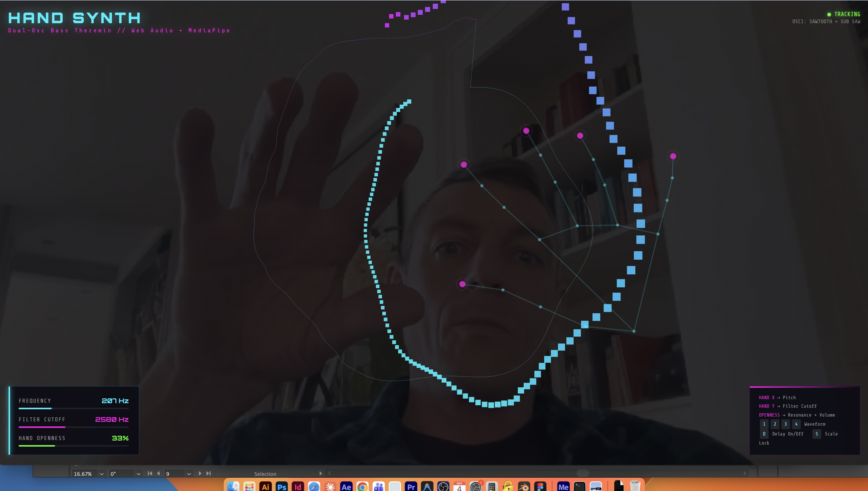Click waveform key badge 2
This screenshot has width=868, height=491.
coord(775,424)
